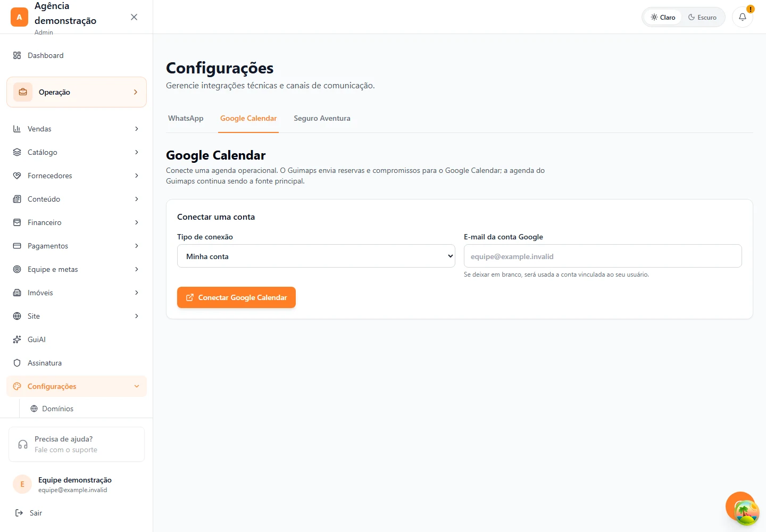Click the Fornecedores handshake icon
This screenshot has height=532, width=766.
pos(17,176)
